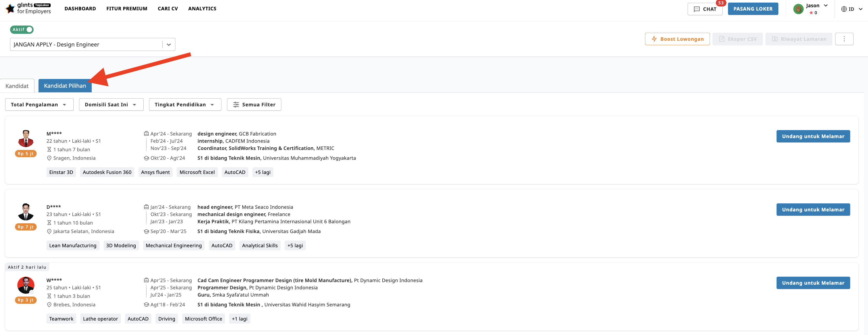Click the PASANG LOKER button
Image resolution: width=868 pixels, height=335 pixels.
click(x=753, y=9)
